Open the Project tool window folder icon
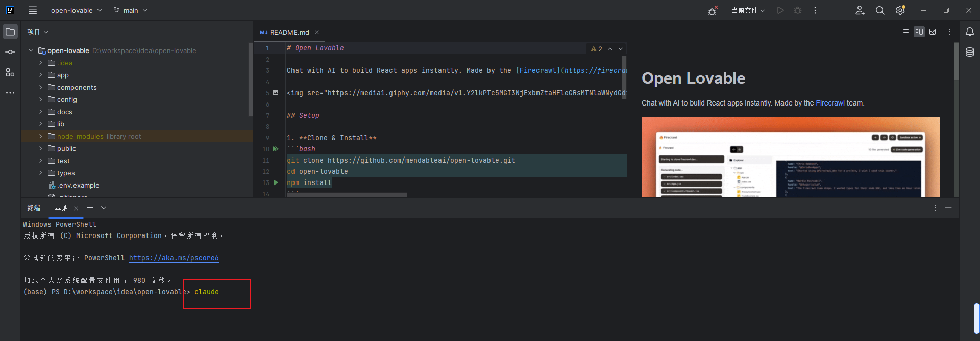The image size is (980, 341). tap(10, 32)
